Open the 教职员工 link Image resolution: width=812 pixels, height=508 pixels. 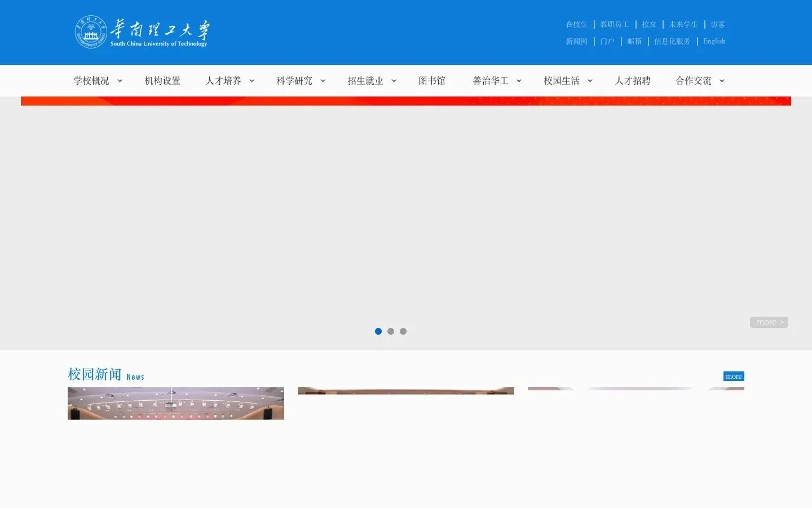coord(615,24)
